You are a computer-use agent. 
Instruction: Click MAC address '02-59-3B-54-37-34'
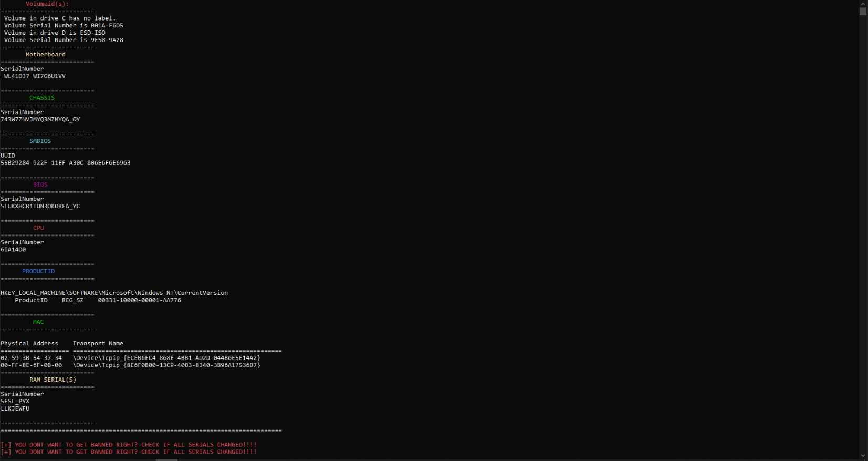click(x=31, y=358)
